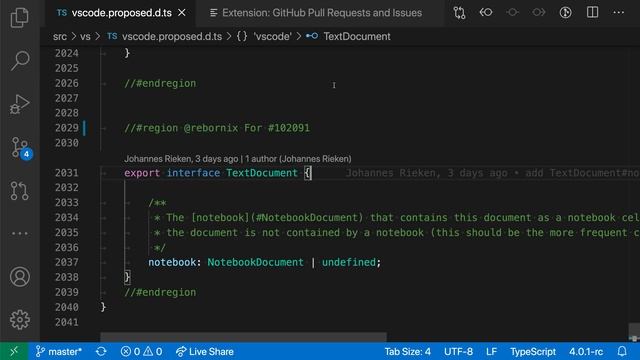Place cursor on TextDocument interface name
This screenshot has width=640, height=360.
point(262,173)
